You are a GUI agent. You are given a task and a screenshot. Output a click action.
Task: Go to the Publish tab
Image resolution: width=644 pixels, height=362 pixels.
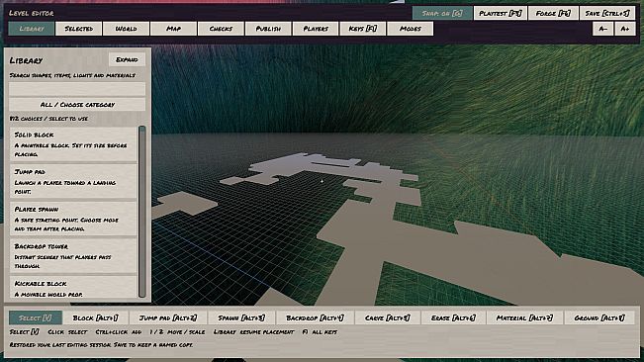tap(268, 29)
